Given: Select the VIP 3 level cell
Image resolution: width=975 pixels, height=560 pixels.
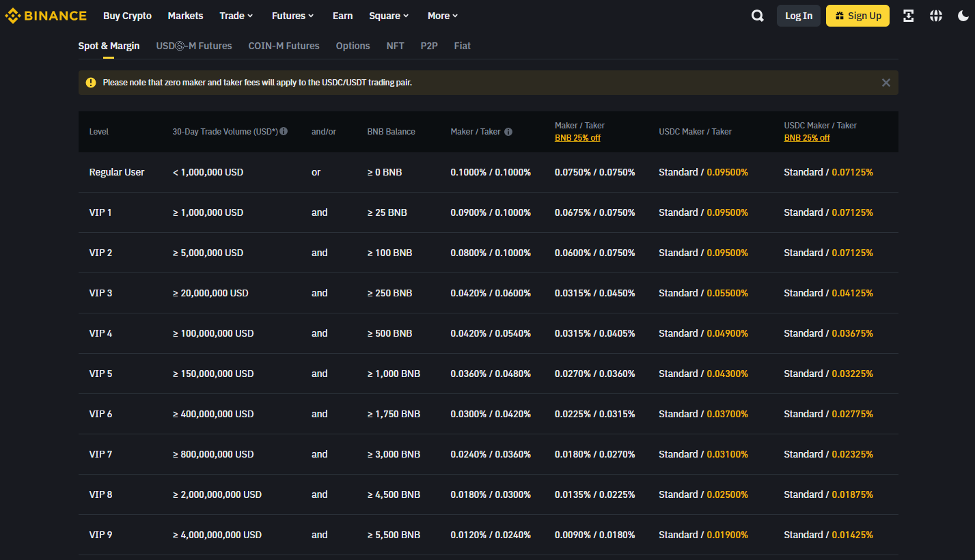Looking at the screenshot, I should tap(100, 293).
